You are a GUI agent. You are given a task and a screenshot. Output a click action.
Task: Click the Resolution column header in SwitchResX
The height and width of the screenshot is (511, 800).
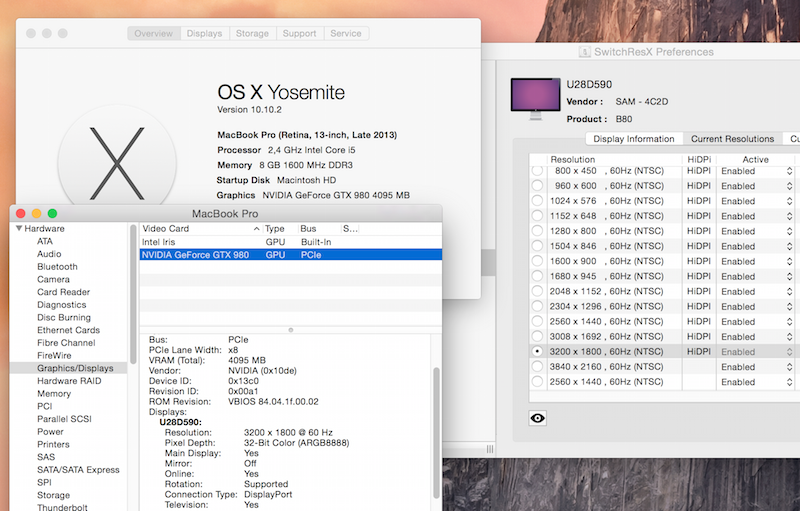[572, 160]
